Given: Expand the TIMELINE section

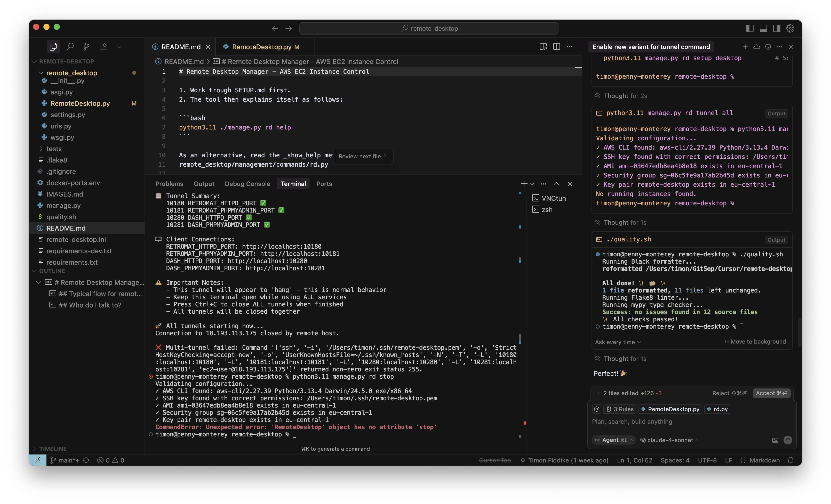Looking at the screenshot, I should coord(53,449).
